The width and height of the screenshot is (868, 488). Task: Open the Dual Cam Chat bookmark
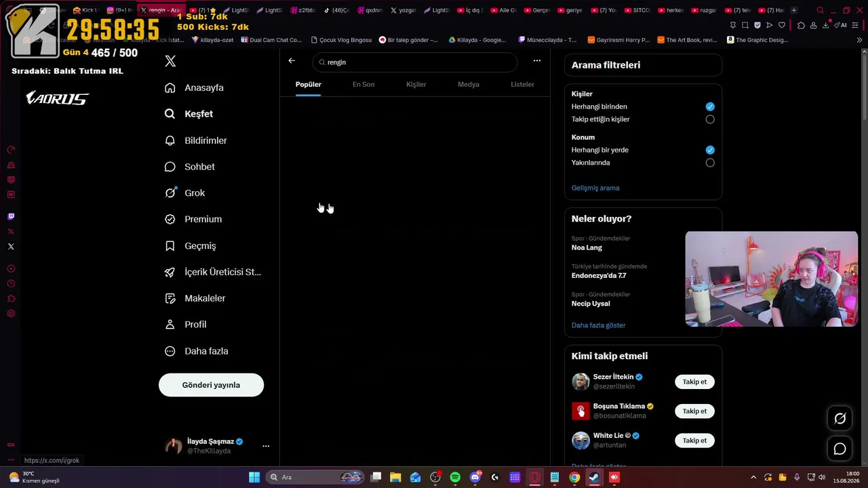click(x=271, y=40)
